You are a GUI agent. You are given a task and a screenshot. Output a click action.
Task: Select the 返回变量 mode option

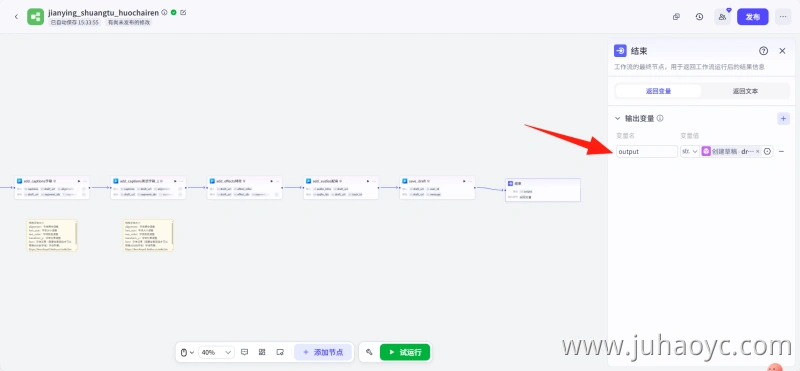pyautogui.click(x=658, y=91)
